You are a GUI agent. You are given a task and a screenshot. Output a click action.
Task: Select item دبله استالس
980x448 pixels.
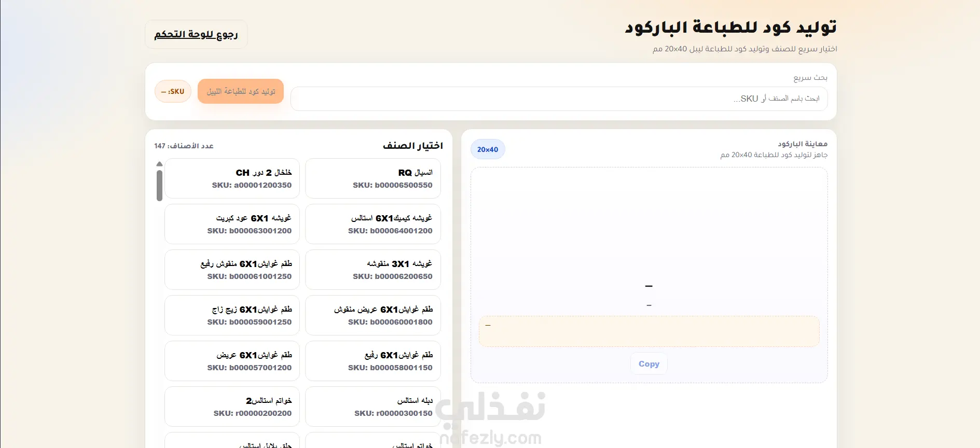pos(373,407)
